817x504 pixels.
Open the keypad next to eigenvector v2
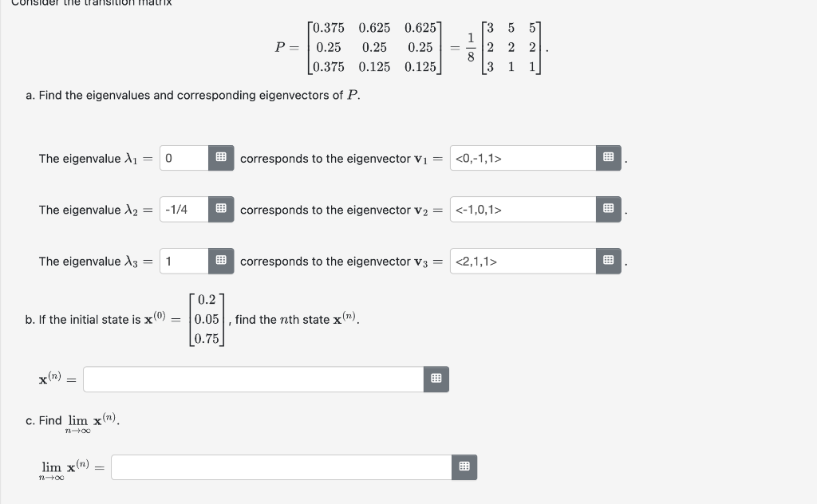coord(608,209)
